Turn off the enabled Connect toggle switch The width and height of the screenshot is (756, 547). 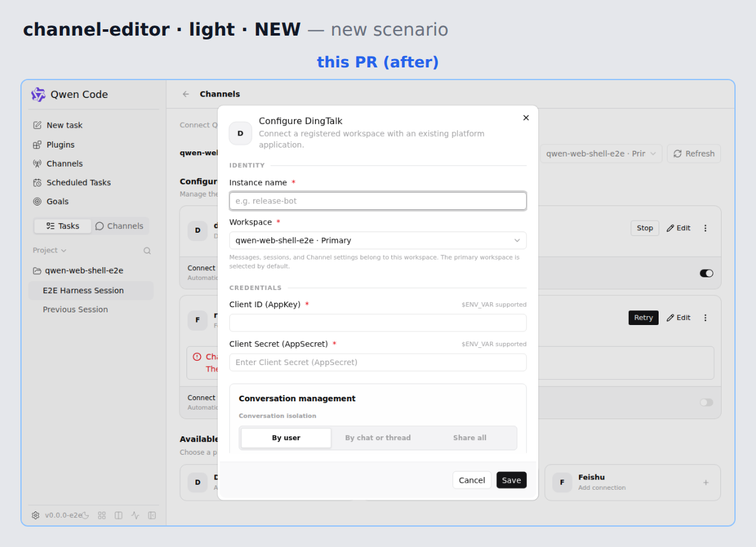point(706,273)
